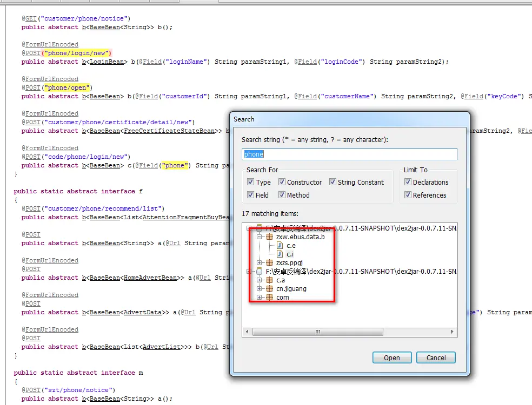
Task: Toggle the Type checkbox
Action: point(250,182)
